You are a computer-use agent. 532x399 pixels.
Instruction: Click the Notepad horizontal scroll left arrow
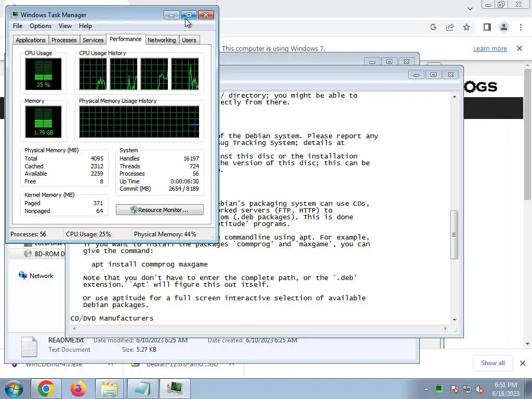click(x=74, y=328)
